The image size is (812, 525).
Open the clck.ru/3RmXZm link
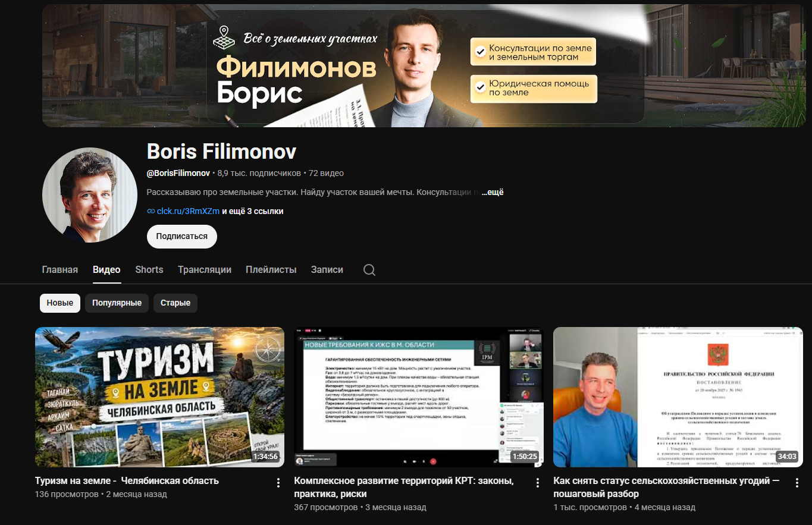point(188,211)
